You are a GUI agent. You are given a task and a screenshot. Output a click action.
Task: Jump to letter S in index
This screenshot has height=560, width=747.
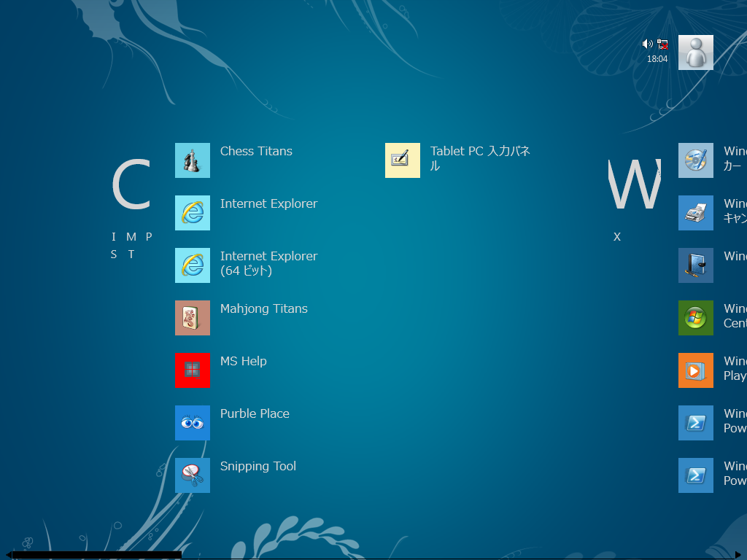click(x=114, y=254)
